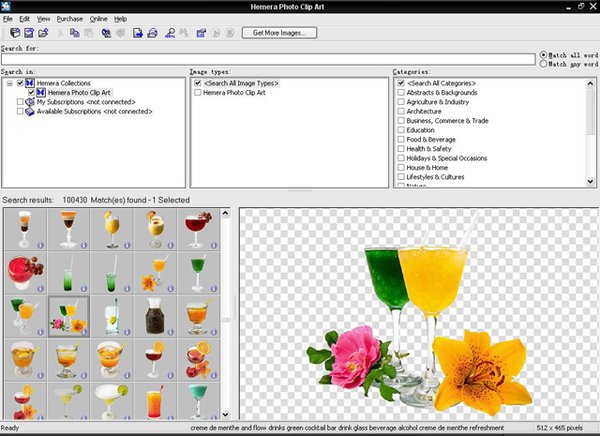
Task: Click the export image toolbar icon with blue arrow
Action: [138, 33]
